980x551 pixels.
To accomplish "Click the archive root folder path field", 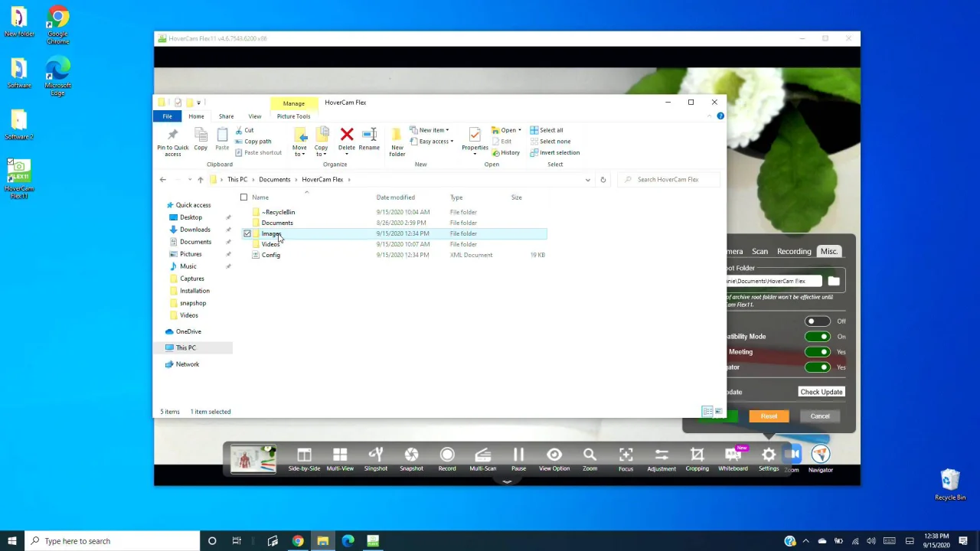I will [773, 281].
